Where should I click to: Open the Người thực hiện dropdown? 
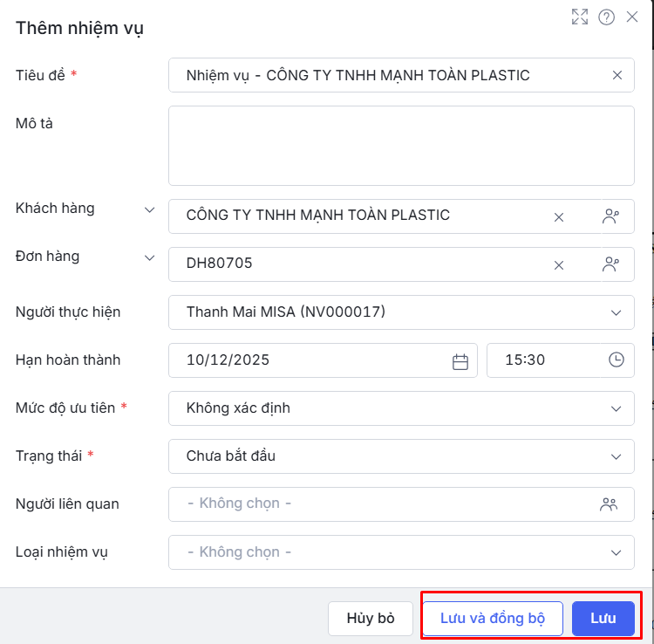[x=617, y=312]
